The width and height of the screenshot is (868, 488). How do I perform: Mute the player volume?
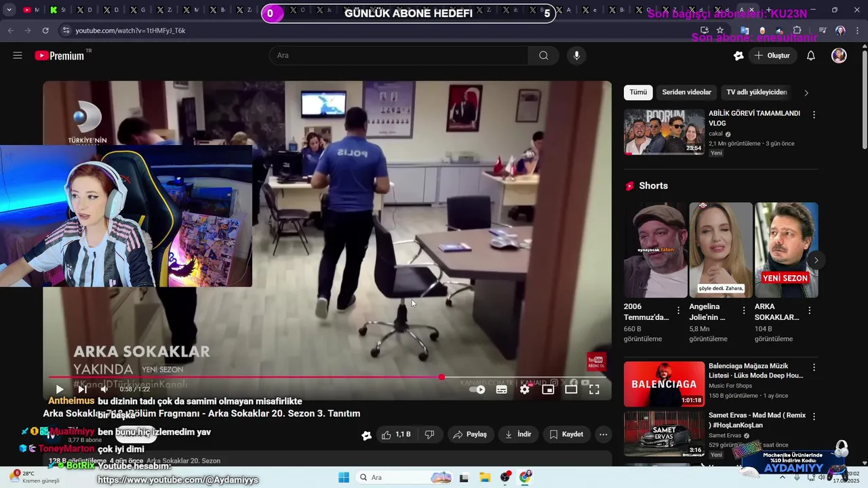pyautogui.click(x=104, y=389)
